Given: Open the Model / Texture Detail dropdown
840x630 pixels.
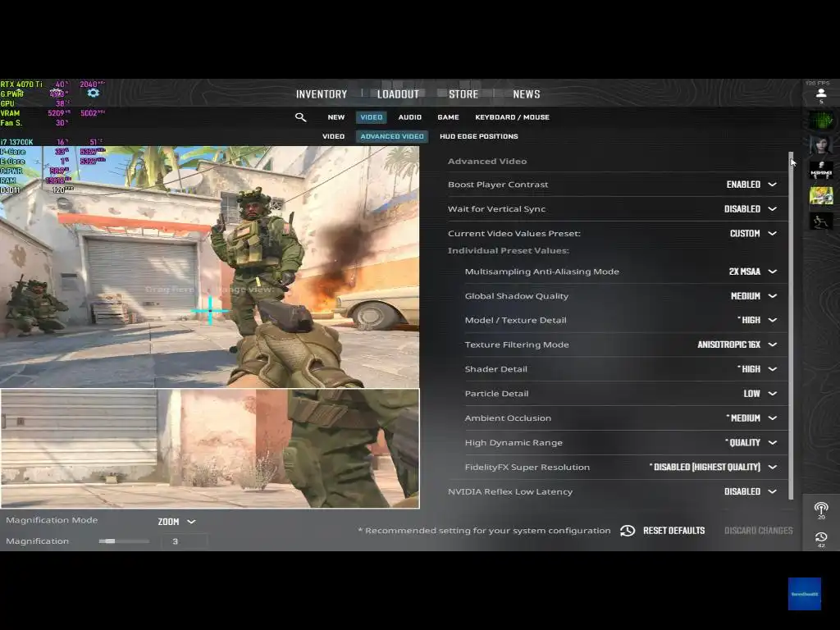Looking at the screenshot, I should [x=756, y=320].
